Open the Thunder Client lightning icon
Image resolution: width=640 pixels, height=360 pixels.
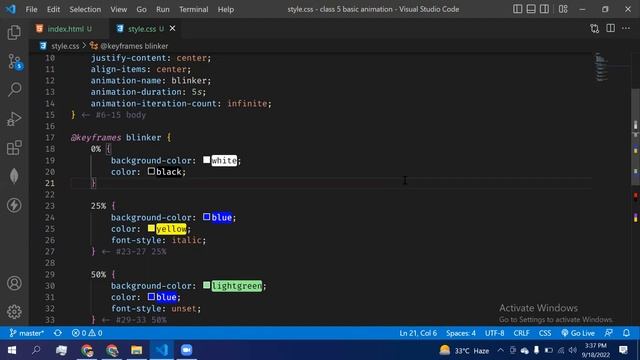point(14,205)
